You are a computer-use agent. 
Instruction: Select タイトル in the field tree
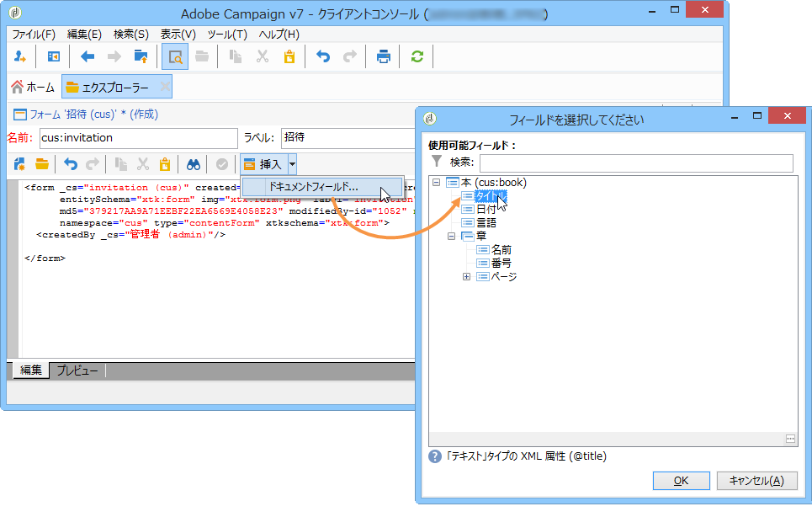coord(491,196)
